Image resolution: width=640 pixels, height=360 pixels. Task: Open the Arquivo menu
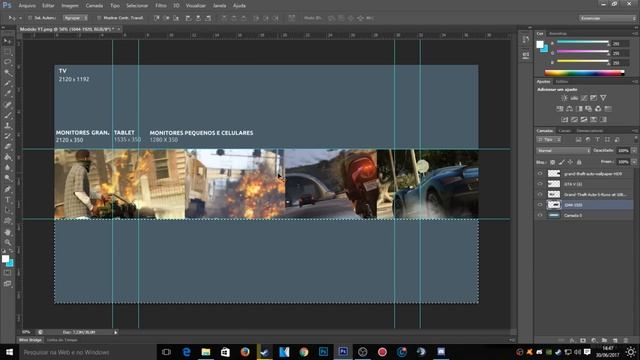pyautogui.click(x=27, y=6)
